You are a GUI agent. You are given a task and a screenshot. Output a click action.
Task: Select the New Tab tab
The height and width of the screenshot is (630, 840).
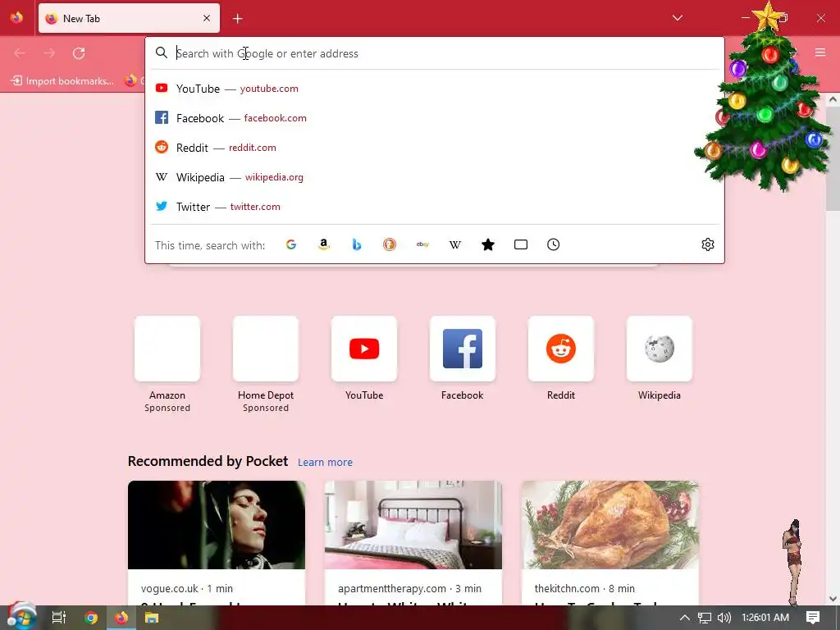tap(129, 19)
